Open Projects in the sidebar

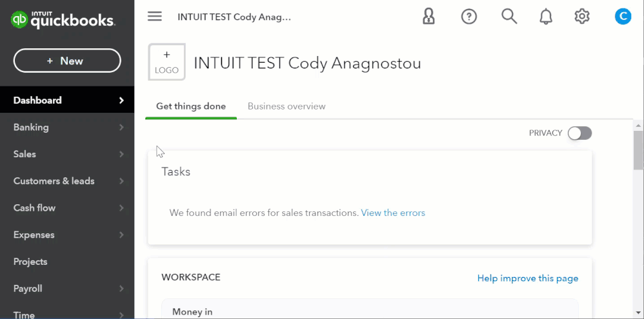(30, 262)
